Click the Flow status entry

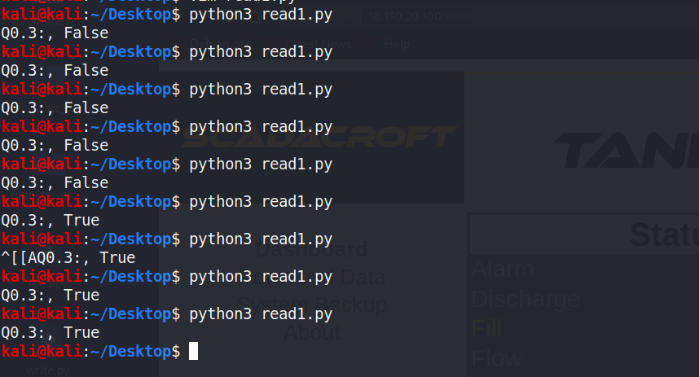[x=497, y=358]
